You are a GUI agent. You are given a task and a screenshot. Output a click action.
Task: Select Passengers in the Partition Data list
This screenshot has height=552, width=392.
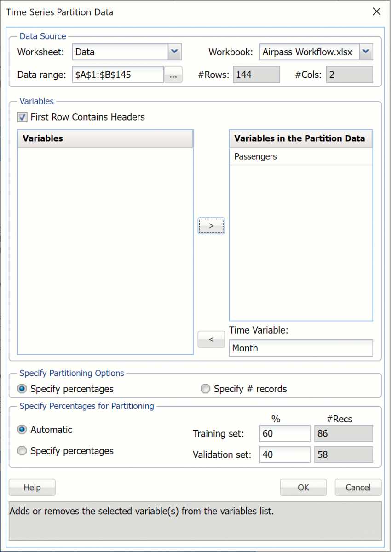pyautogui.click(x=256, y=156)
